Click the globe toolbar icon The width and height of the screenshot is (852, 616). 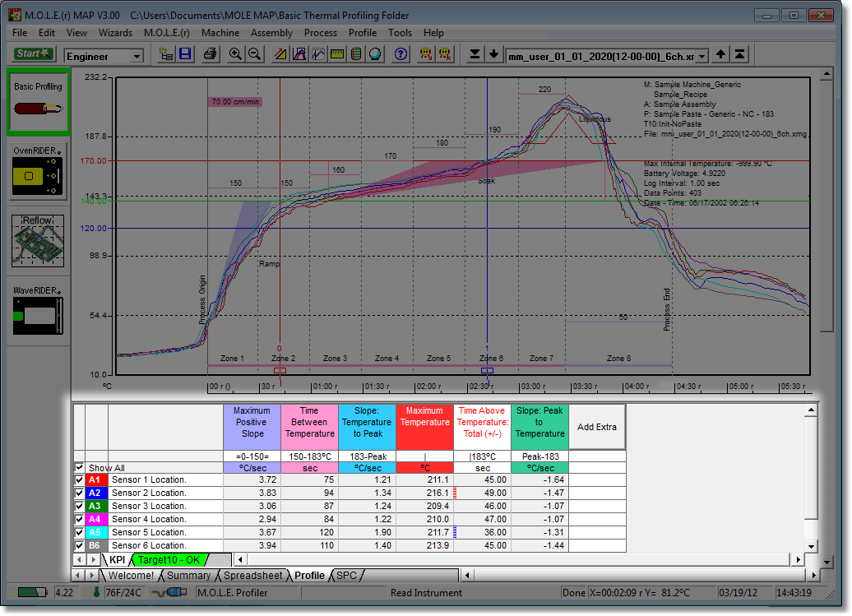point(375,54)
